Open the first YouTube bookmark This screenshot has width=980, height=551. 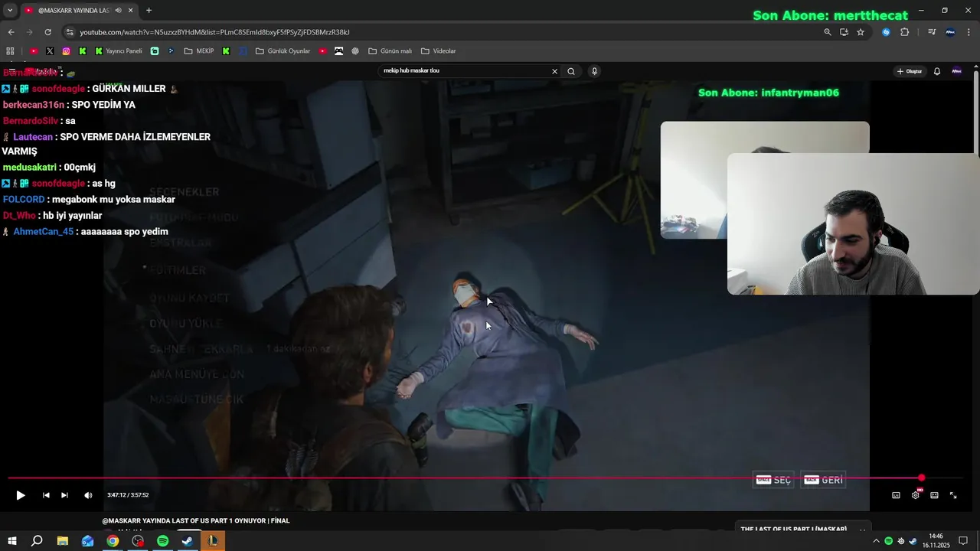[x=34, y=51]
